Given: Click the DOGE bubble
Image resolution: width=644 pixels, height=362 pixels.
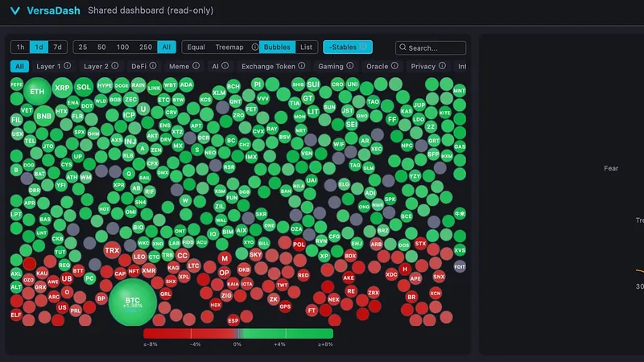Looking at the screenshot, I should (x=122, y=85).
